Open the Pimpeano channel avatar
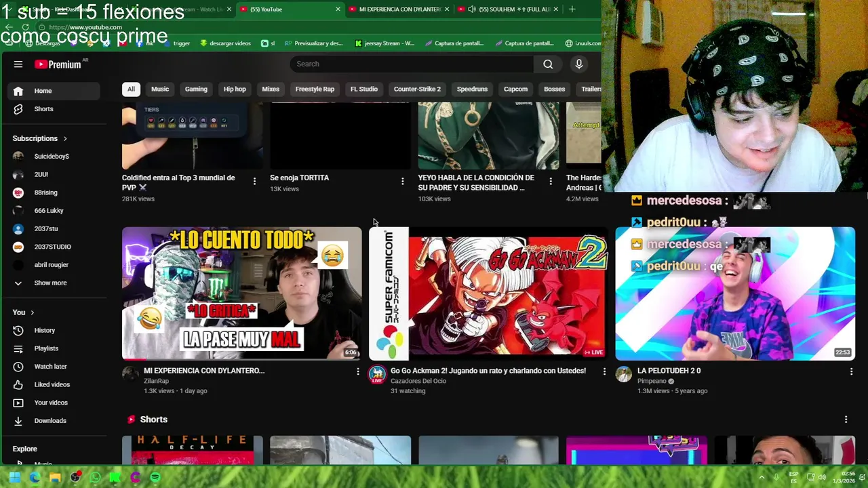Screen dimensions: 868x488 pos(624,374)
